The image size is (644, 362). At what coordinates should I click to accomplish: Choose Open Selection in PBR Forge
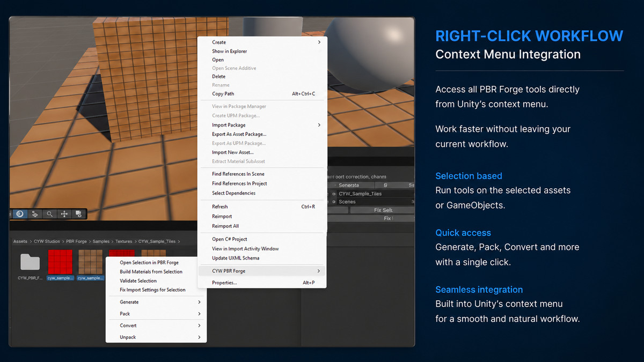pos(149,263)
